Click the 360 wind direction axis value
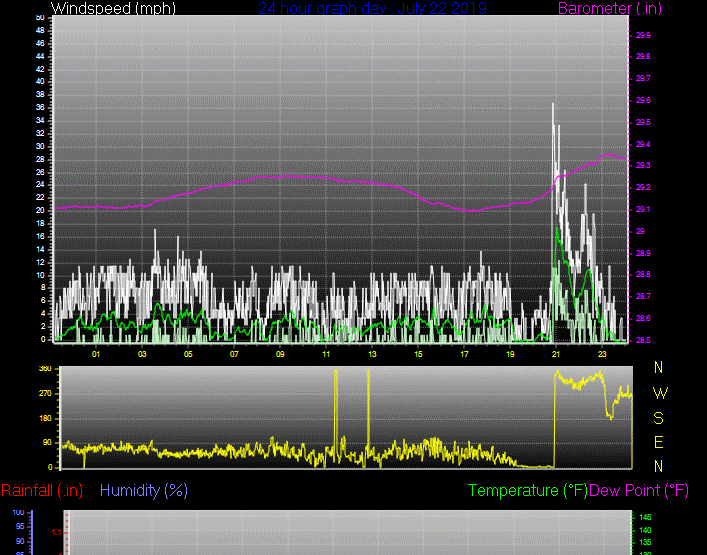The width and height of the screenshot is (707, 555). [x=44, y=370]
